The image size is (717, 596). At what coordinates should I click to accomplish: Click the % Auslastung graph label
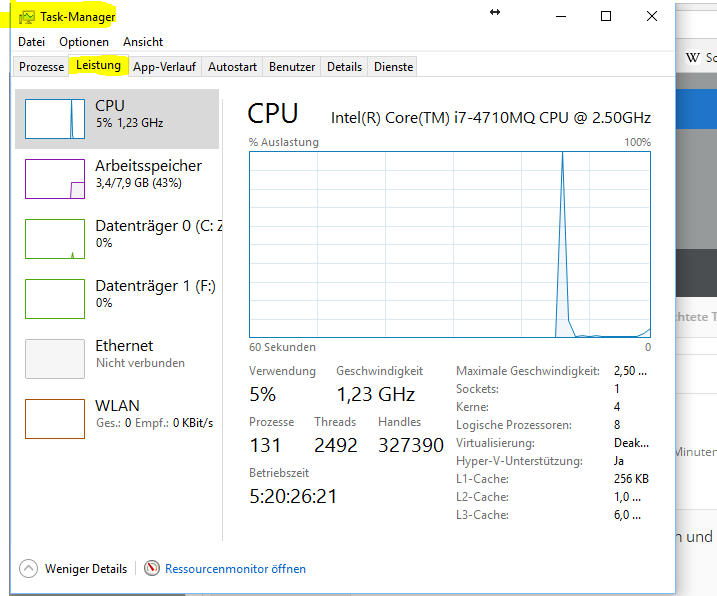pyautogui.click(x=284, y=142)
